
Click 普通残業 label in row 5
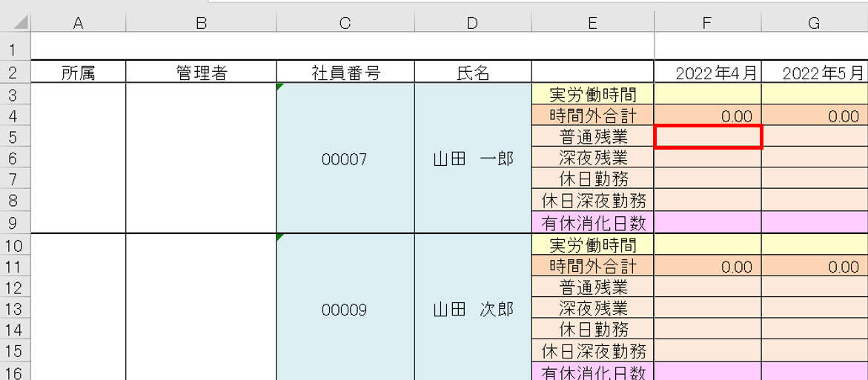(592, 136)
